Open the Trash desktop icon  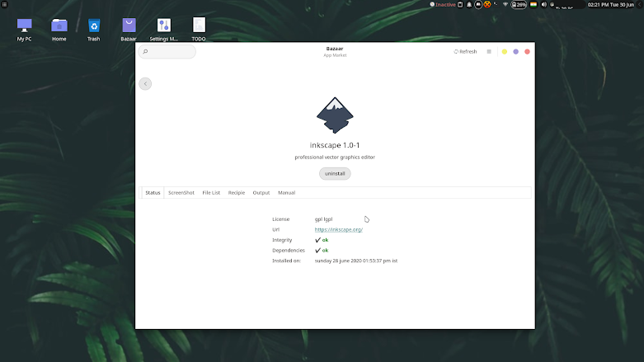click(94, 29)
